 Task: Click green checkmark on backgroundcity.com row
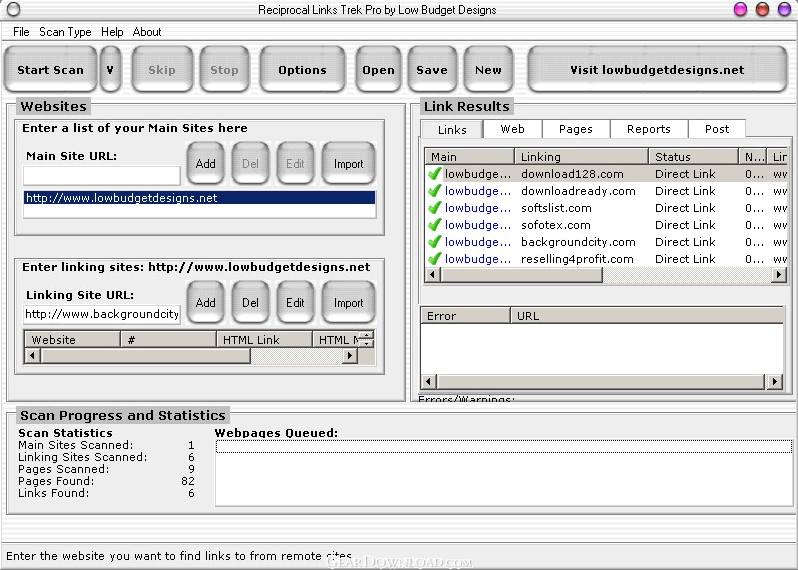pyautogui.click(x=434, y=242)
